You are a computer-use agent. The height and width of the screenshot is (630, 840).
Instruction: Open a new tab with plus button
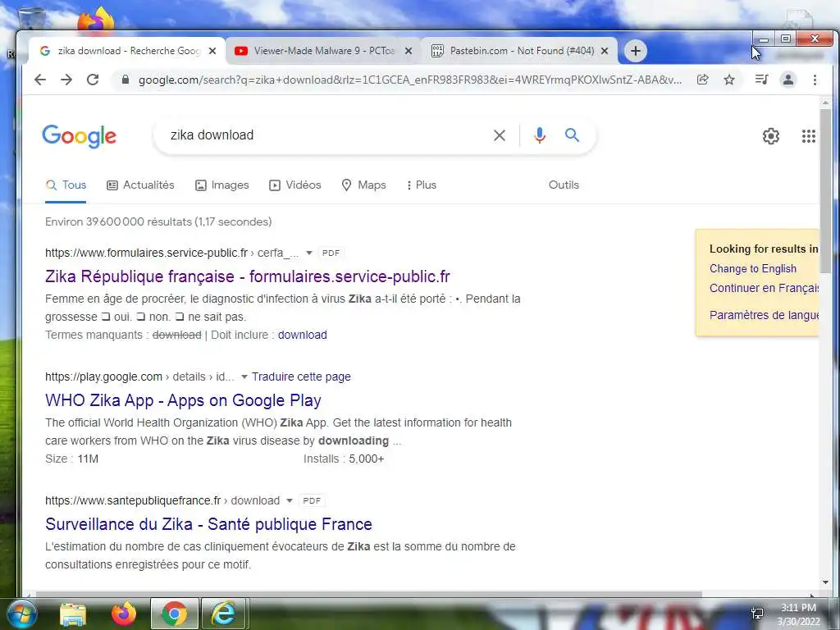(636, 51)
